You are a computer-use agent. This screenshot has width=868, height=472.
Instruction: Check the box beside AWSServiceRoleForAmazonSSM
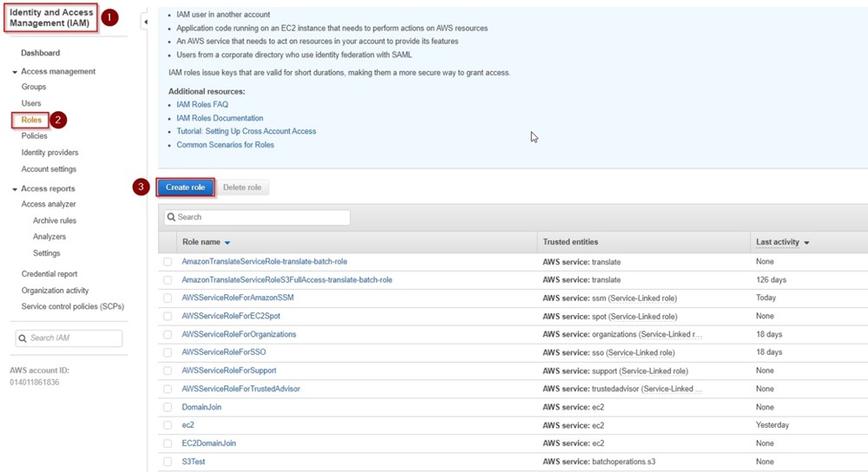pyautogui.click(x=168, y=298)
